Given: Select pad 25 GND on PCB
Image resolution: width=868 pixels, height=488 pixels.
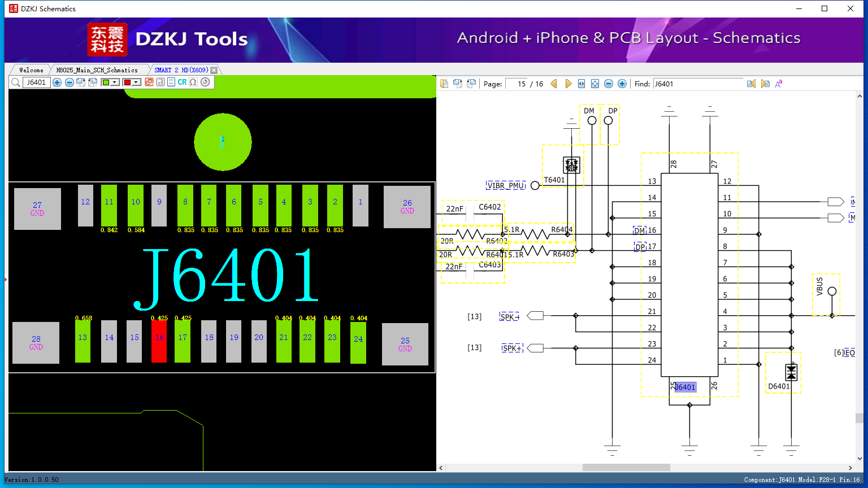Looking at the screenshot, I should (405, 344).
